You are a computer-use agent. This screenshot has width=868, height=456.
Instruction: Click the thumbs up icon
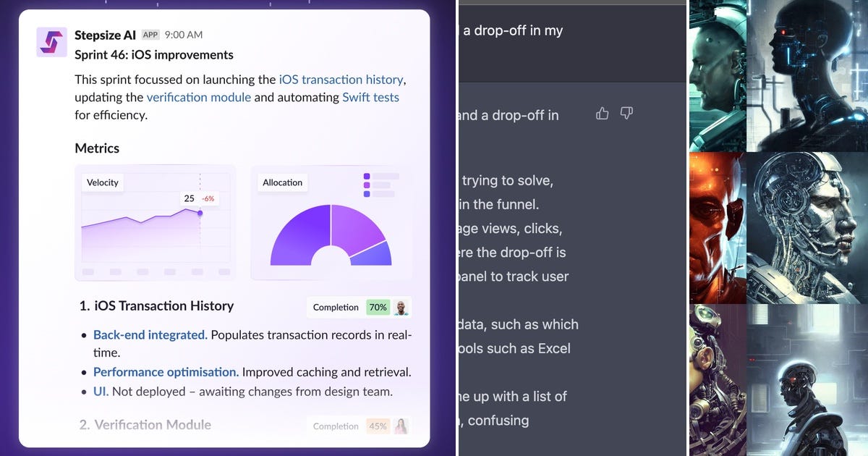(603, 113)
